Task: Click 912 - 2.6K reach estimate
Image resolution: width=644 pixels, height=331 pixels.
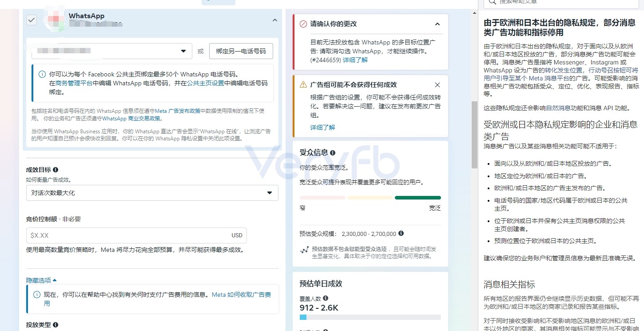Action: click(x=319, y=308)
